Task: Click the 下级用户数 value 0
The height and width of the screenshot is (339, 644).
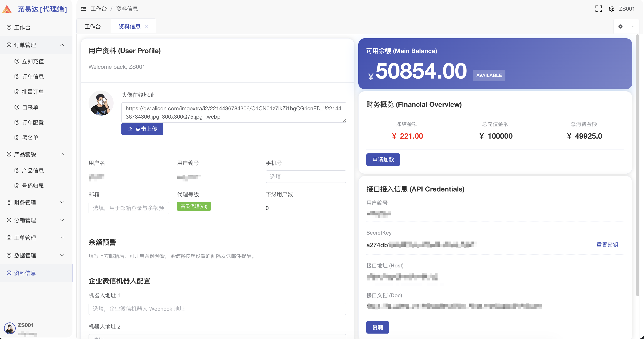Action: tap(267, 208)
